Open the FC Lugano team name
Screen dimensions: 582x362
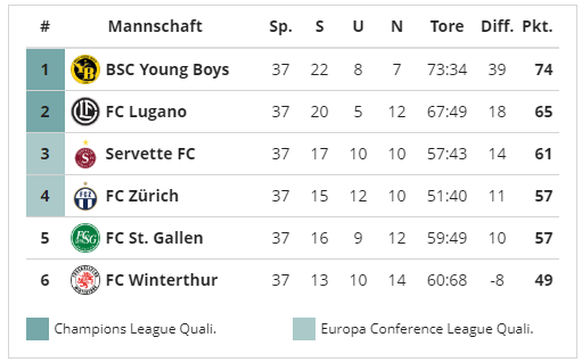[x=146, y=112]
